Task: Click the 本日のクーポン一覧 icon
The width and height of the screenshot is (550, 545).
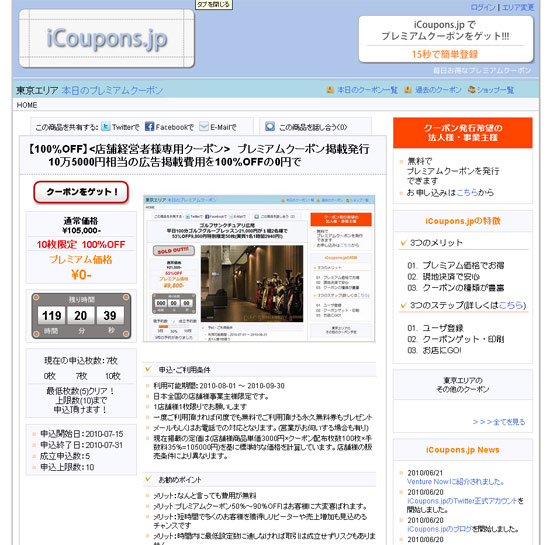Action: click(330, 90)
